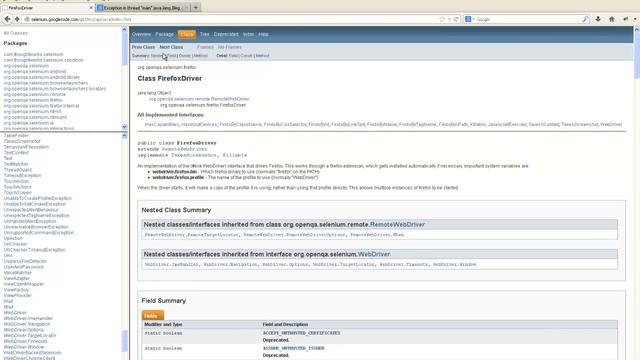Click the Frames link
Image resolution: width=640 pixels, height=360 pixels.
205,47
